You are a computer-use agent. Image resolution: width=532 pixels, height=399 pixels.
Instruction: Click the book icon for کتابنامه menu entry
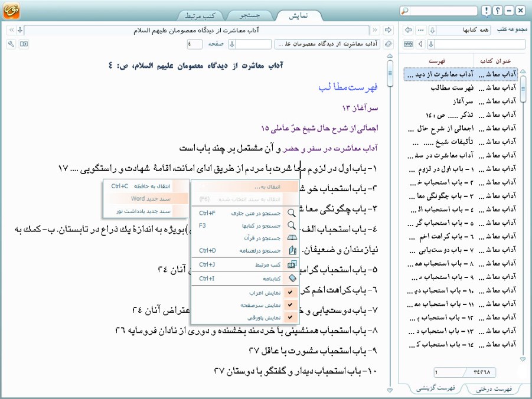coord(292,279)
